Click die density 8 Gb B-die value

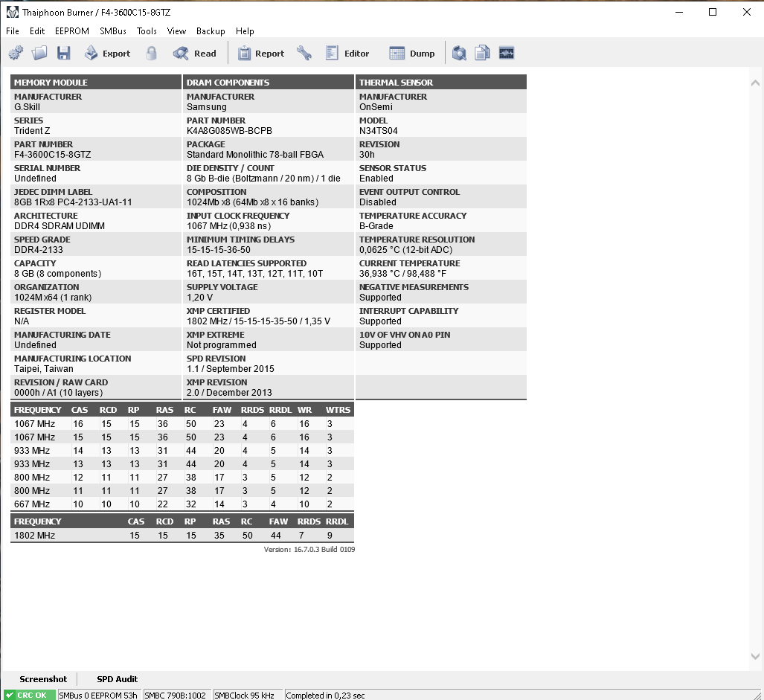263,179
